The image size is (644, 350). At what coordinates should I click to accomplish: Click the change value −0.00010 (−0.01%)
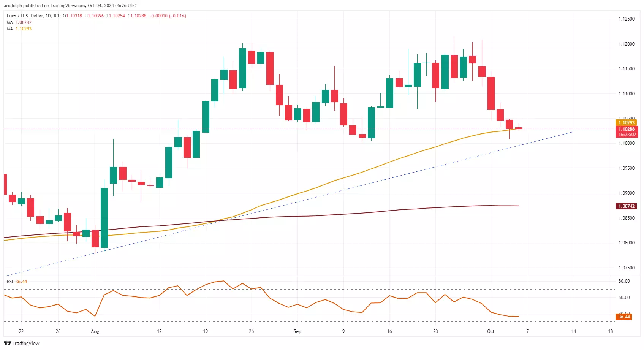coord(168,16)
